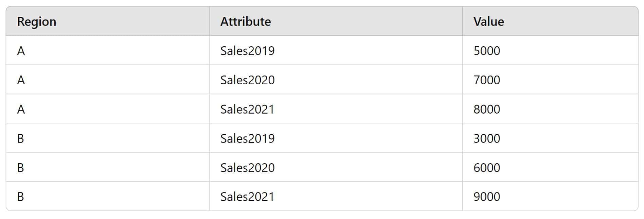This screenshot has width=644, height=219.
Task: Select Region A cell in the 8000 row
Action: (108, 109)
